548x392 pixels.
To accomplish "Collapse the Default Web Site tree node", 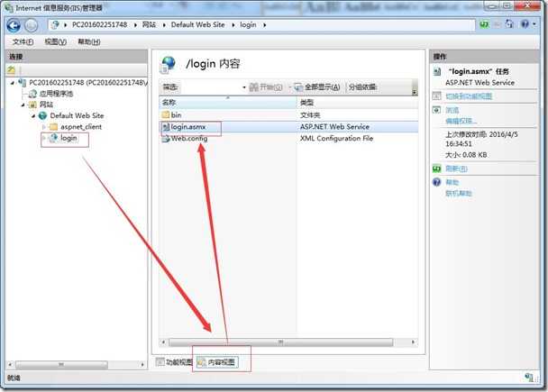I will coord(33,116).
